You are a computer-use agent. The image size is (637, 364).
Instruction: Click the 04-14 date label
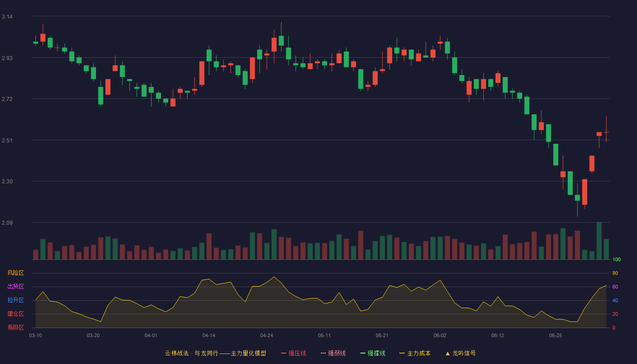tap(209, 335)
